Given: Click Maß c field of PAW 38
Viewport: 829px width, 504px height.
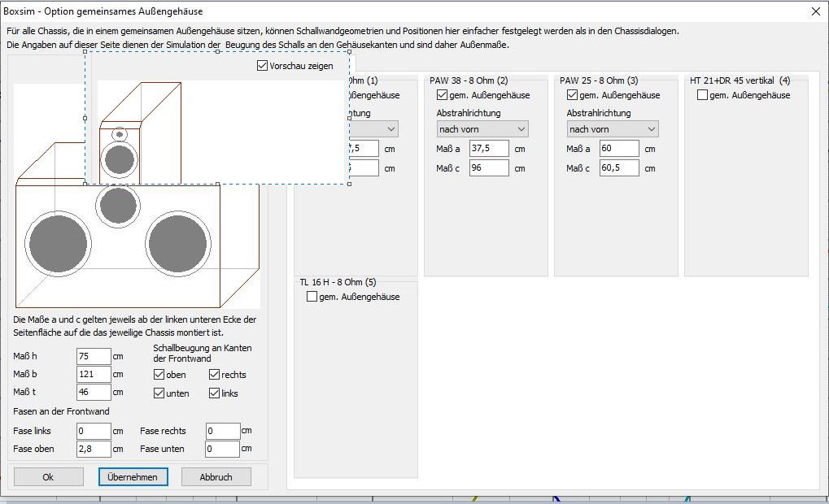Looking at the screenshot, I should pos(488,168).
